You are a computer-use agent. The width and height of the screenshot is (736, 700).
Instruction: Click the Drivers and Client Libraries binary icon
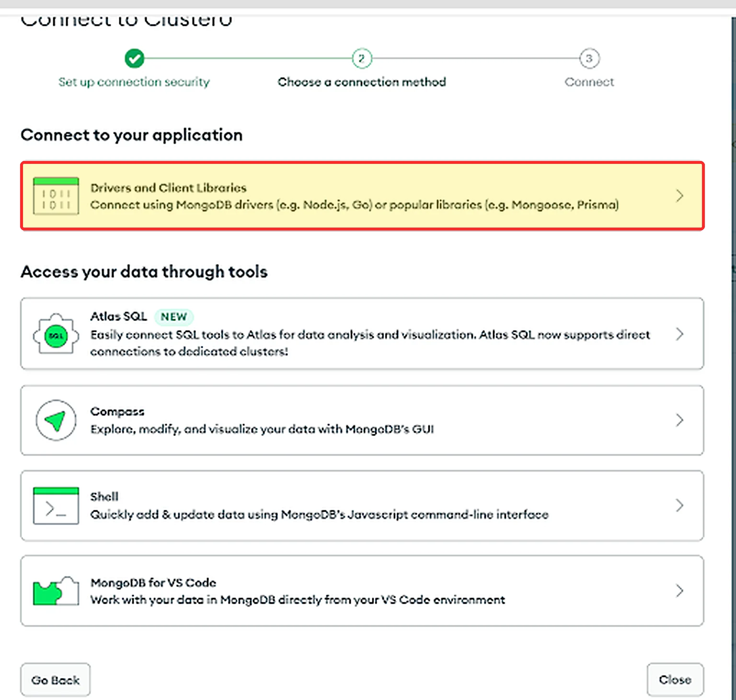coord(56,196)
